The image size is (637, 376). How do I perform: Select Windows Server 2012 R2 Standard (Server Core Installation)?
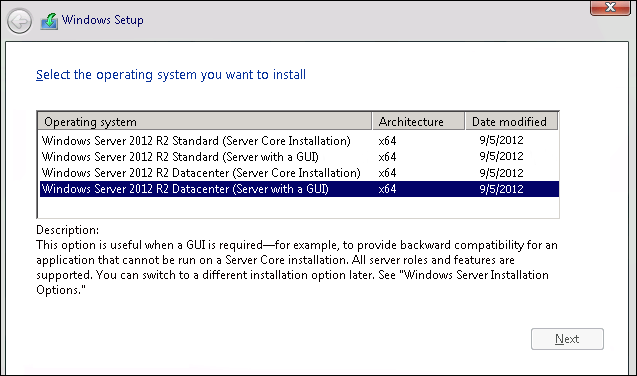299,140
